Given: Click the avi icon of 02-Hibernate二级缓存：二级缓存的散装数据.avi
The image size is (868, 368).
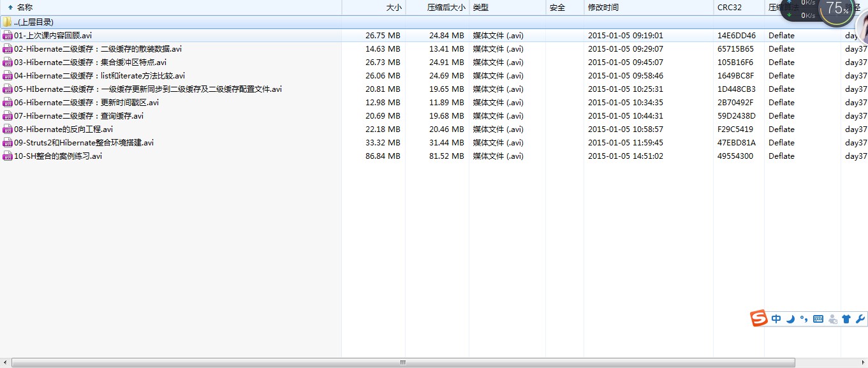Looking at the screenshot, I should pos(8,49).
